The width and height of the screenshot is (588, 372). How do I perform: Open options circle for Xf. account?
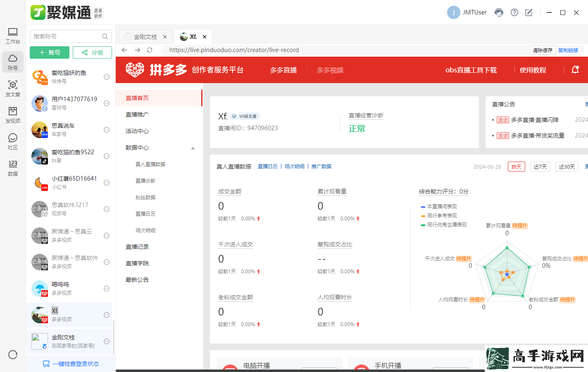click(x=107, y=315)
